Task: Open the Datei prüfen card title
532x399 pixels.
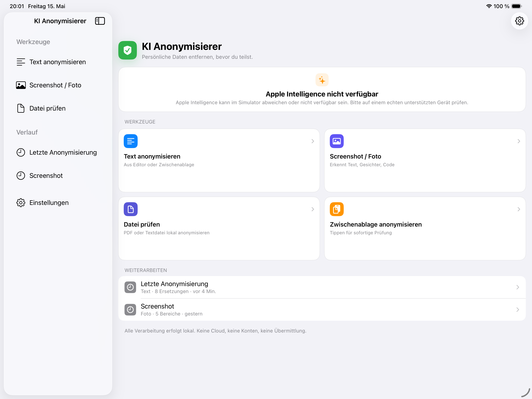Action: click(142, 224)
